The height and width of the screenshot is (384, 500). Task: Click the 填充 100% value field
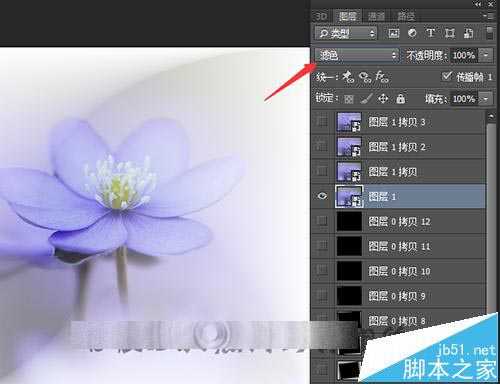pyautogui.click(x=464, y=99)
